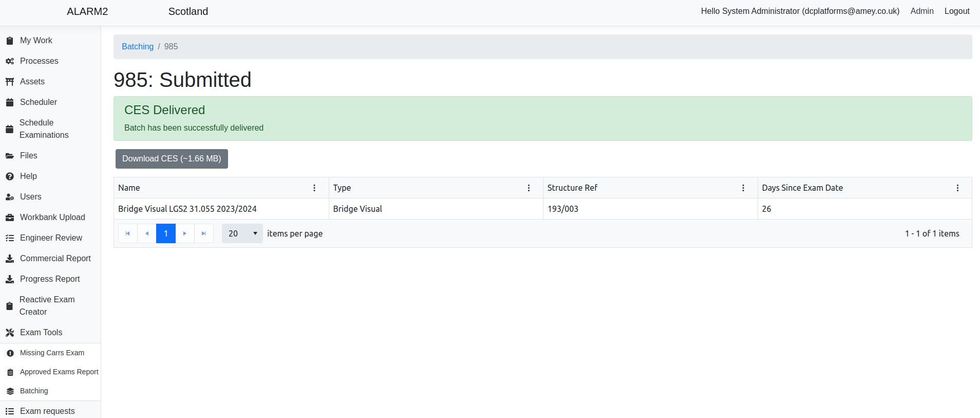
Task: Click the Assets bridge icon
Action: pos(10,82)
